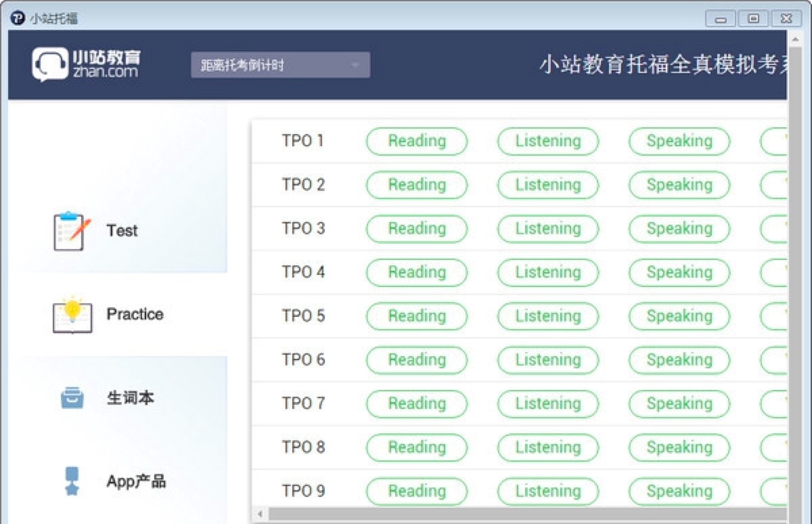Screen dimensions: 812x524
Task: Select TPO 6 Listening button
Action: point(548,360)
